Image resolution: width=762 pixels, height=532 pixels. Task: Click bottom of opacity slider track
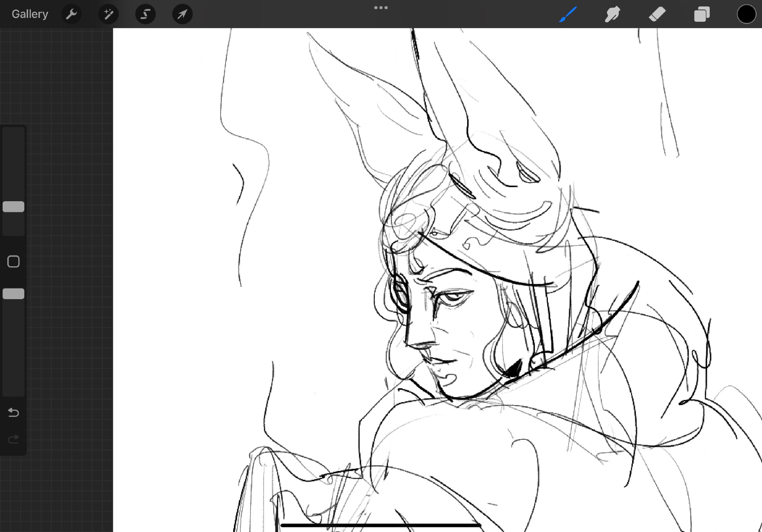click(14, 391)
